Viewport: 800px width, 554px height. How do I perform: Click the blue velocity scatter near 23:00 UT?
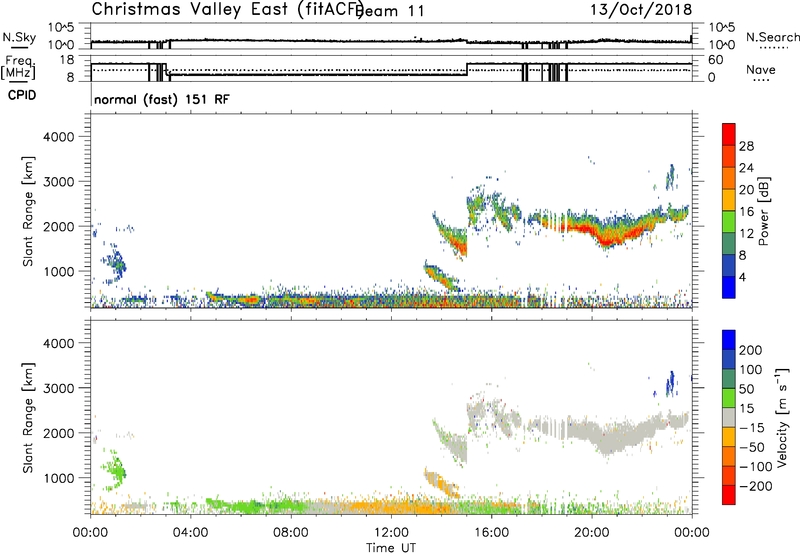click(x=670, y=384)
